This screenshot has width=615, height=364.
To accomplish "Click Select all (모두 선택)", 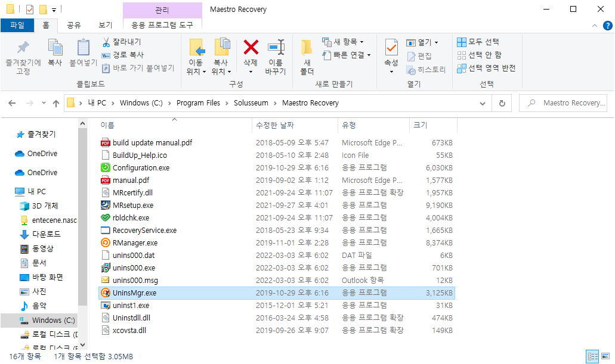I will point(478,42).
